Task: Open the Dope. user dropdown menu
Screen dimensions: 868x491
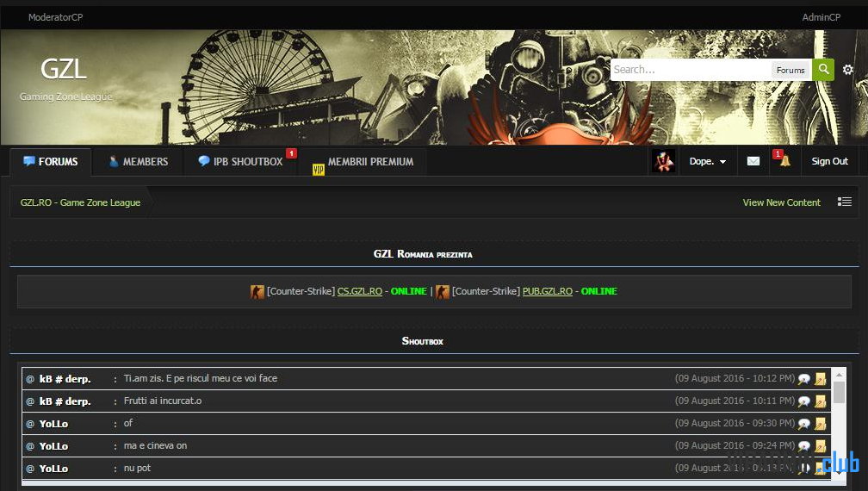Action: point(708,161)
